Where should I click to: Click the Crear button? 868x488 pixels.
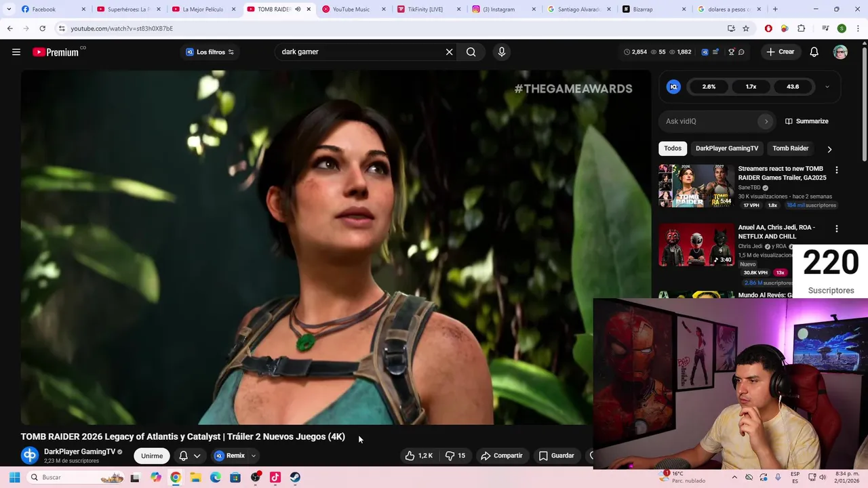point(780,52)
